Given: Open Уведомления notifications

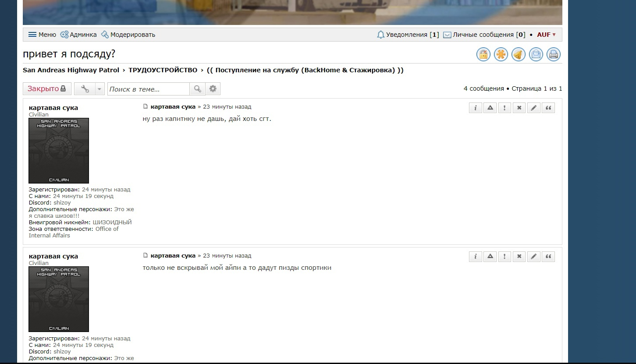Looking at the screenshot, I should coord(408,35).
